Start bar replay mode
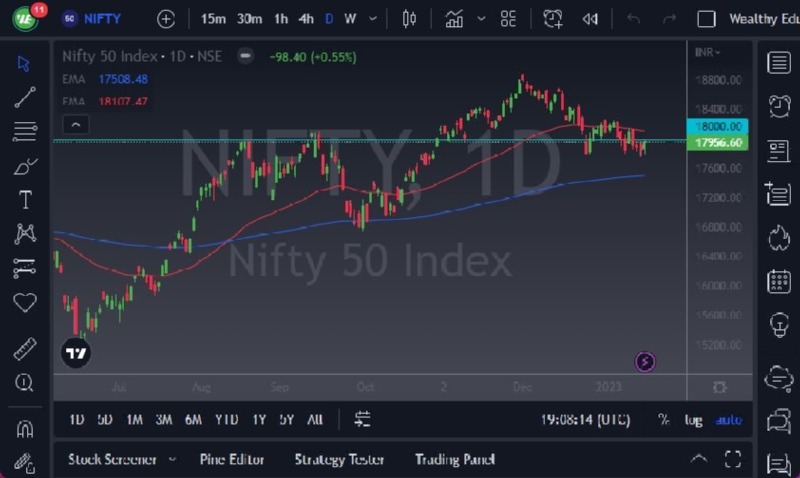The height and width of the screenshot is (478, 800). [x=590, y=19]
